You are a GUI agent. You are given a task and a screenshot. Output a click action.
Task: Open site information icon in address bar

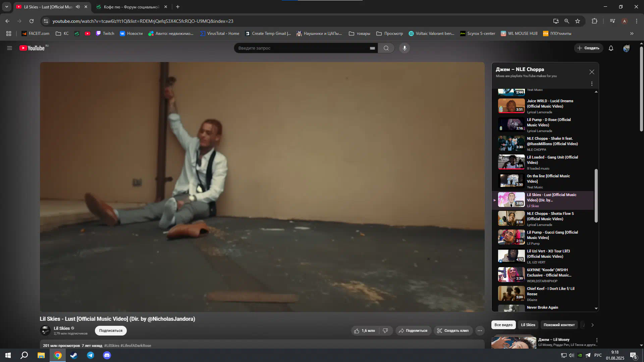click(x=46, y=21)
